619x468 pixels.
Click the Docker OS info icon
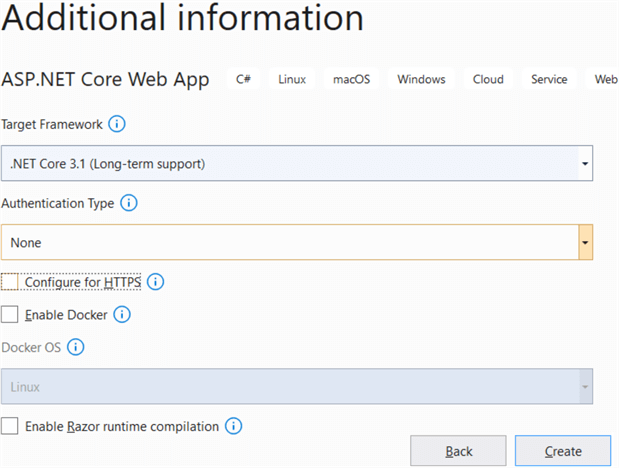[75, 347]
